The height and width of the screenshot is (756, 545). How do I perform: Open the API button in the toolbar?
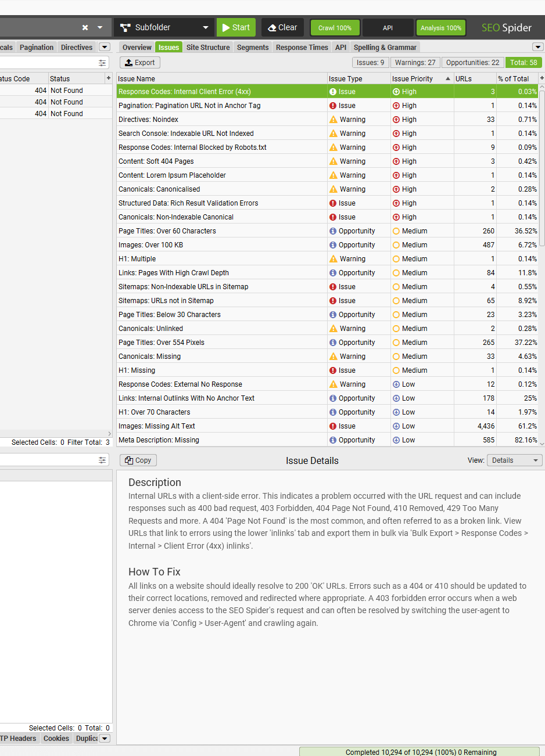pos(388,27)
